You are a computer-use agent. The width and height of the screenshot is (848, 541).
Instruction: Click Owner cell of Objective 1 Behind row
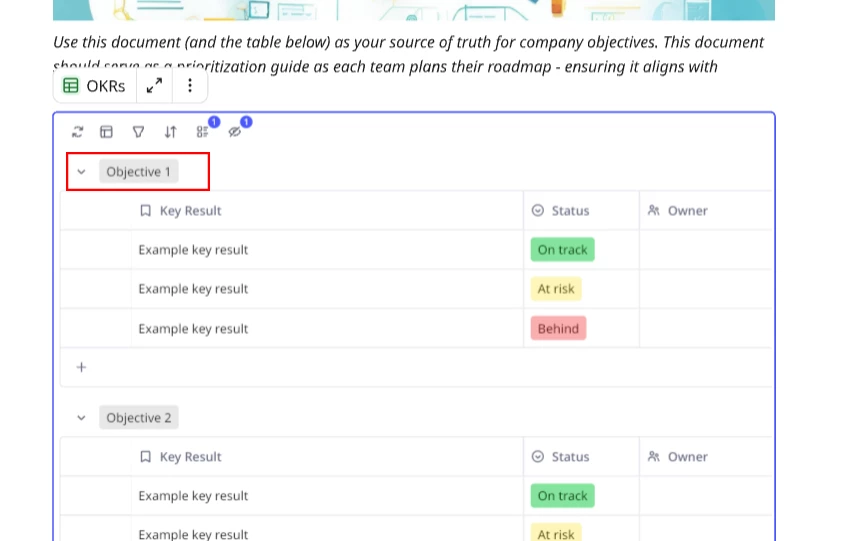pyautogui.click(x=706, y=328)
